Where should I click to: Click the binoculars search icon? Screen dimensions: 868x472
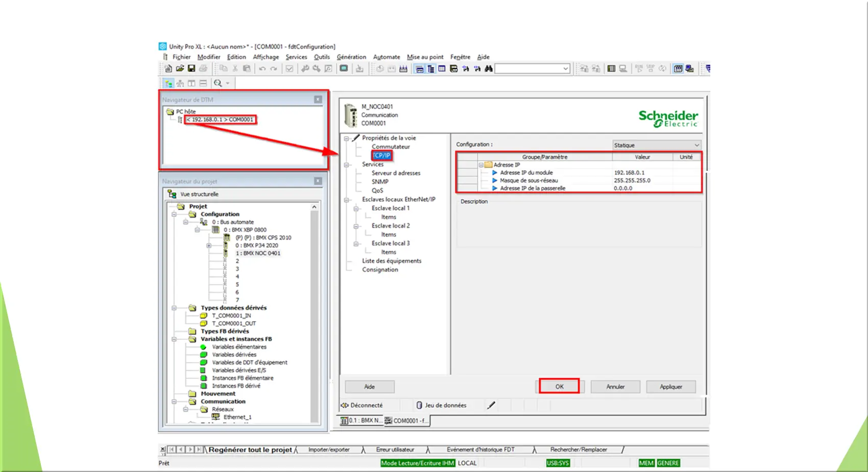pos(489,68)
